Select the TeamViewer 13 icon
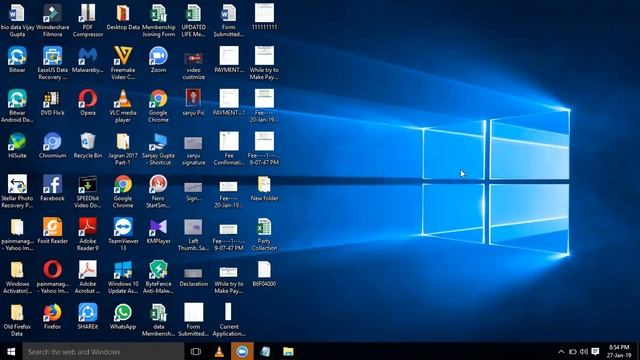This screenshot has width=640, height=360. point(123,234)
